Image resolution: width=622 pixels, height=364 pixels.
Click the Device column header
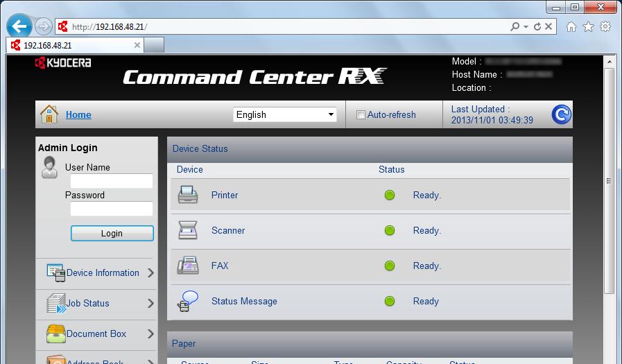[x=189, y=169]
